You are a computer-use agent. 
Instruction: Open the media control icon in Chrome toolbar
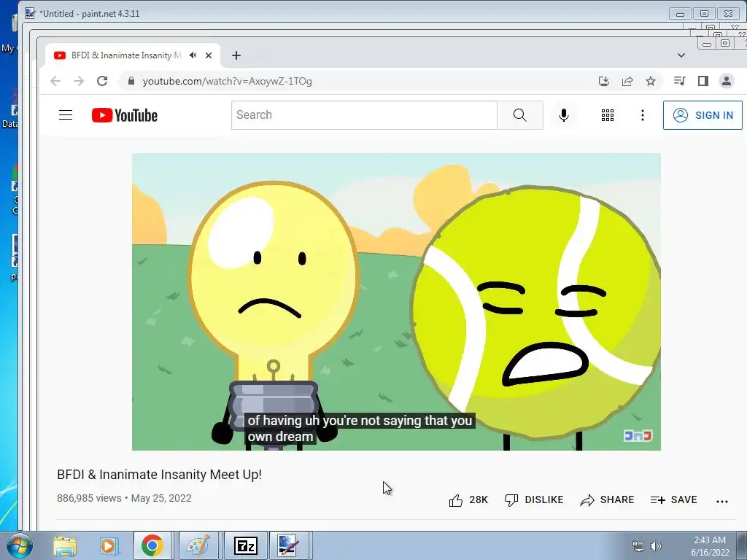679,81
